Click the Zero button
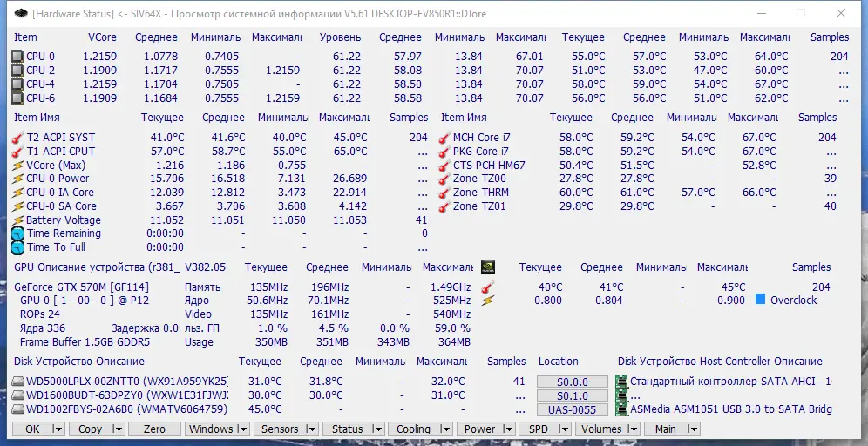868x446 pixels. 154,429
